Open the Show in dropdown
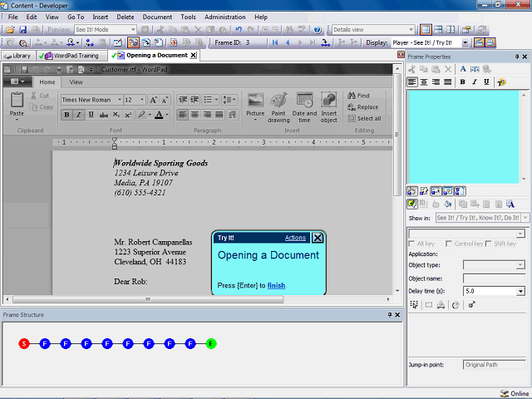The image size is (532, 399). [x=525, y=218]
